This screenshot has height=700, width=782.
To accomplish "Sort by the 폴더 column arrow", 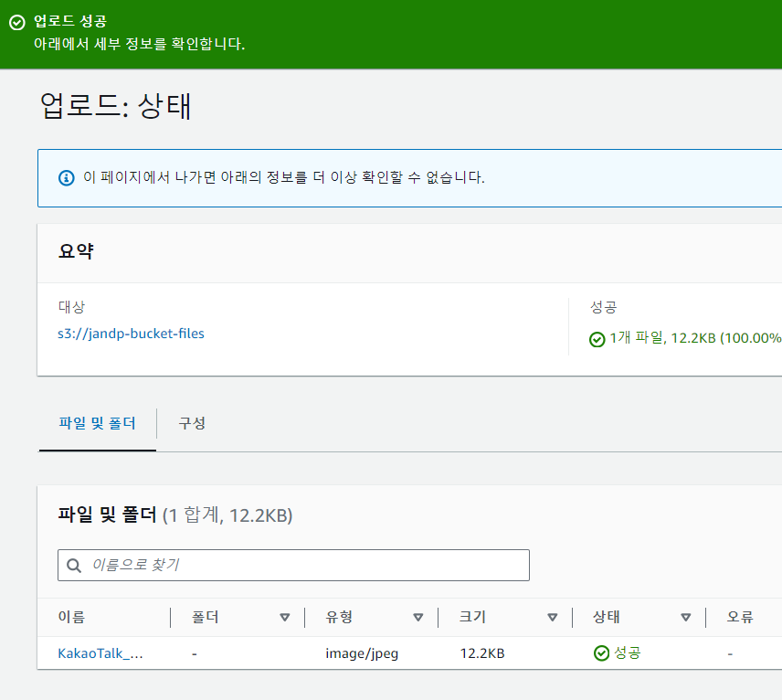I will [285, 617].
